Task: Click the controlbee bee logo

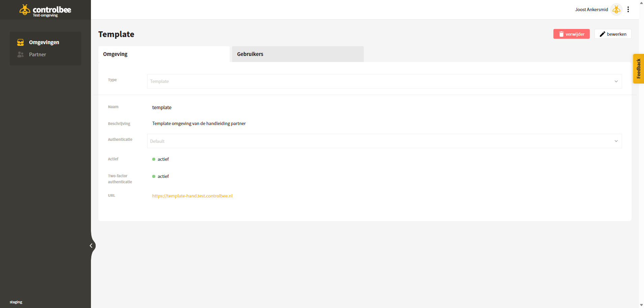Action: click(x=25, y=10)
